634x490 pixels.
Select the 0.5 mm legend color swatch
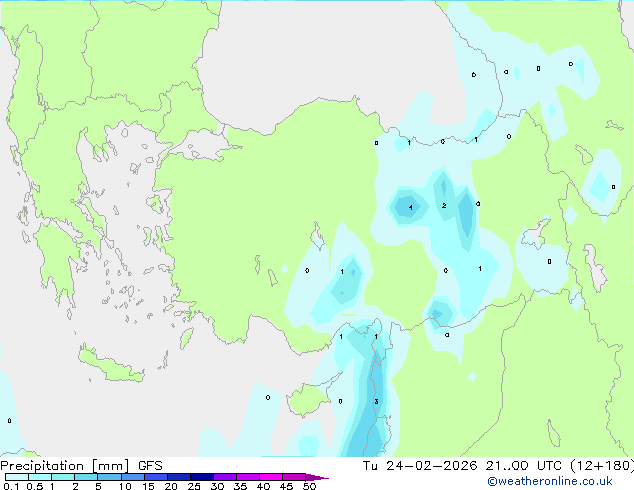point(40,477)
